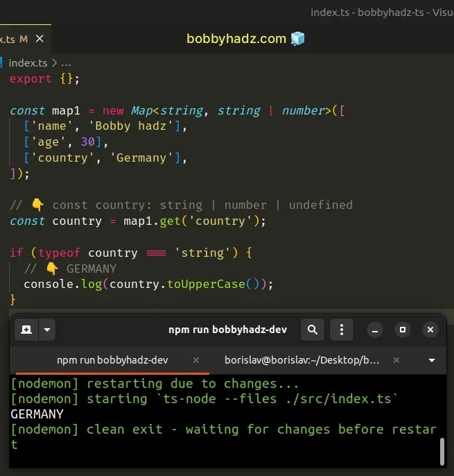The width and height of the screenshot is (454, 476).
Task: Click the number 30 in code
Action: 88,142
